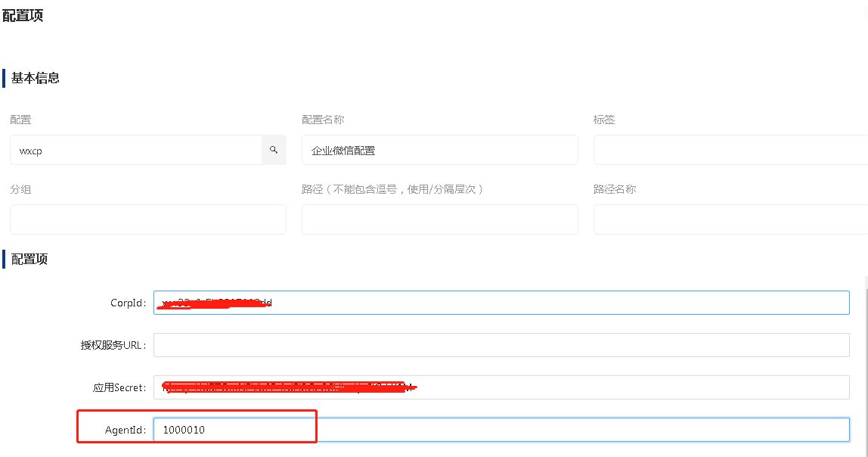Viewport: 868px width, 457px height.
Task: Click the AgentId label text
Action: click(126, 430)
